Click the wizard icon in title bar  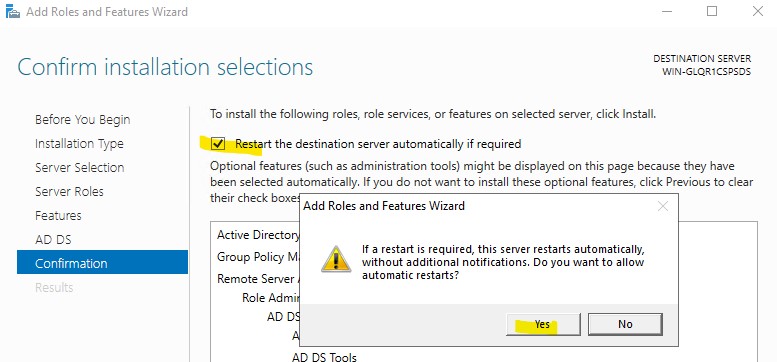[12, 11]
